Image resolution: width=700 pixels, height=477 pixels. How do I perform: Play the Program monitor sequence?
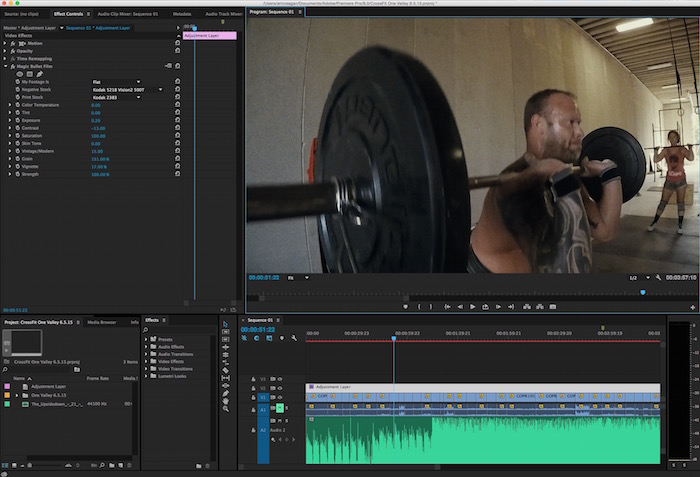pyautogui.click(x=472, y=307)
